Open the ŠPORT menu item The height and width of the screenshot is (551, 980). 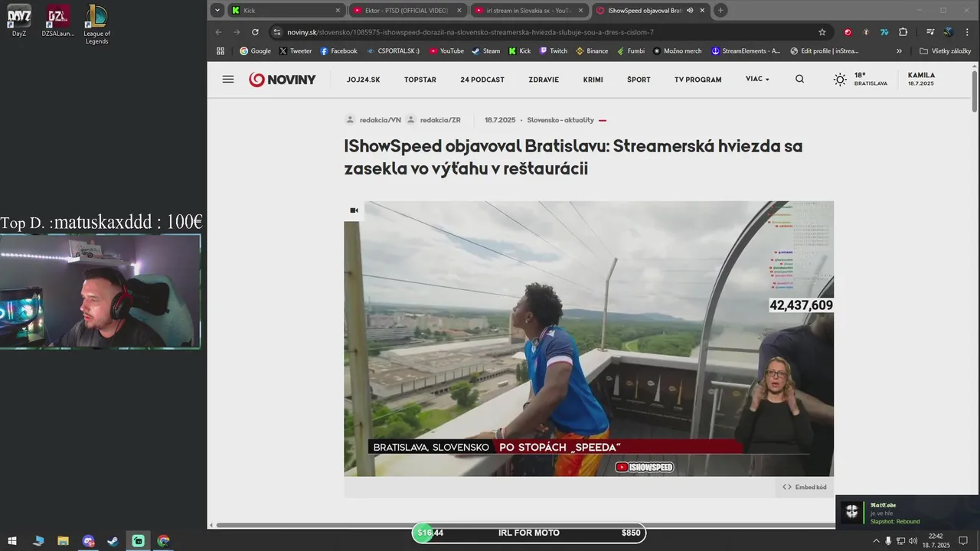[x=639, y=80]
